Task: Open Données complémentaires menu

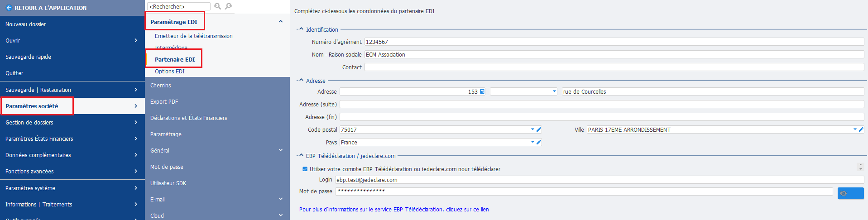Action: click(72, 155)
